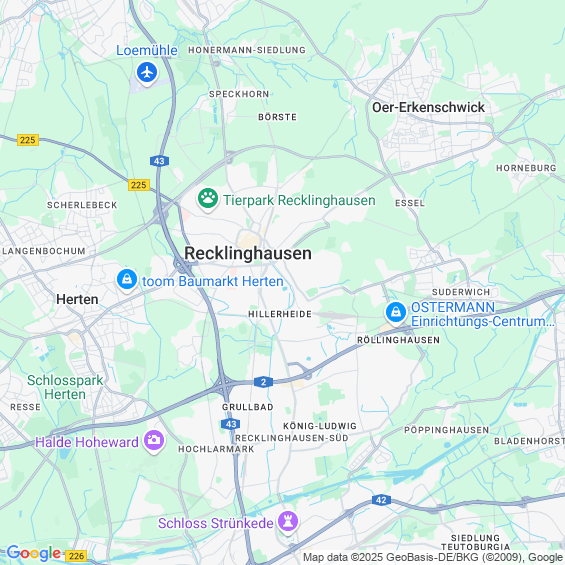The height and width of the screenshot is (565, 565).
Task: Click the A42 motorway shield
Action: click(x=381, y=500)
